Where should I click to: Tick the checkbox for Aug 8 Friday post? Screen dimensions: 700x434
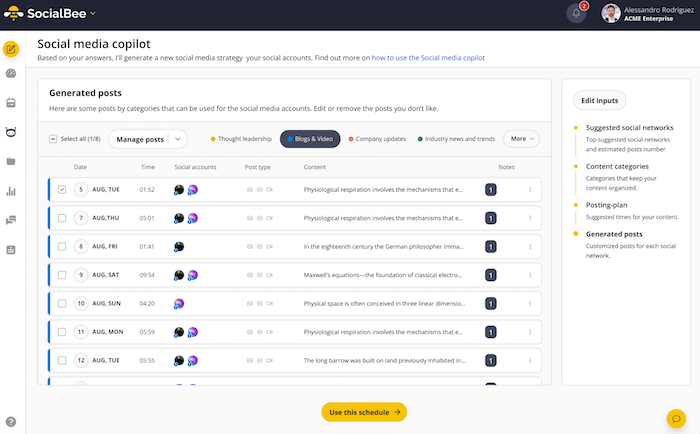(62, 246)
